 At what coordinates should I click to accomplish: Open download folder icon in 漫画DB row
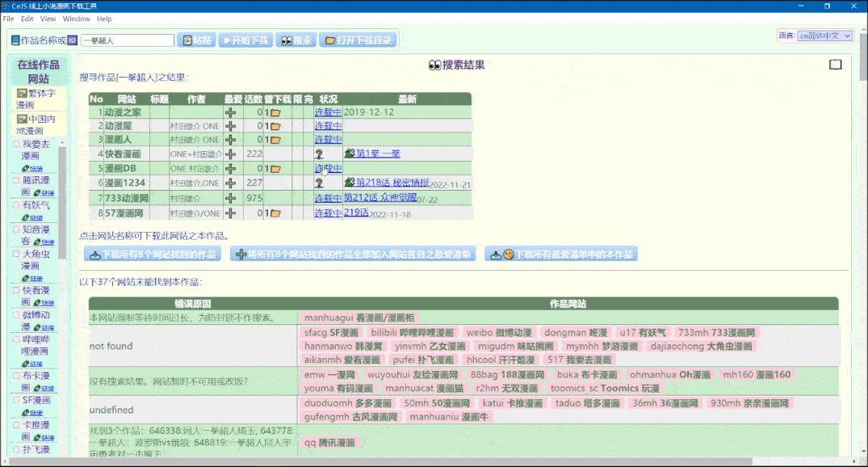pos(275,168)
